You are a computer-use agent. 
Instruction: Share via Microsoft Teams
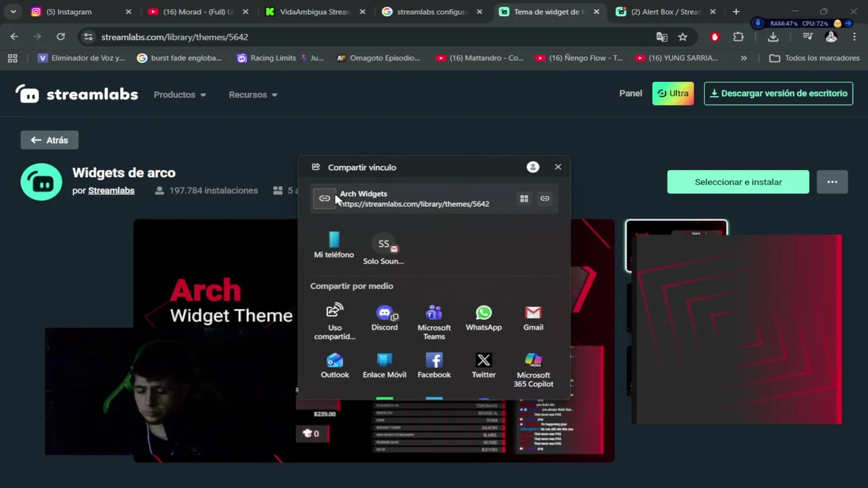click(434, 322)
